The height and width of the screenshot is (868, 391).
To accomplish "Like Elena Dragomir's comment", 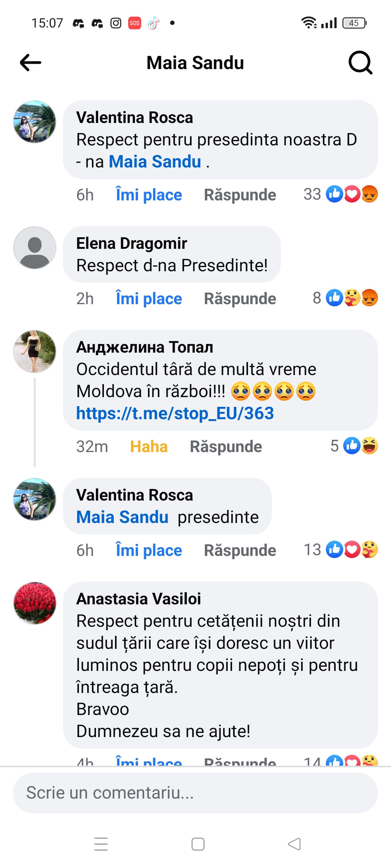I will (x=148, y=299).
